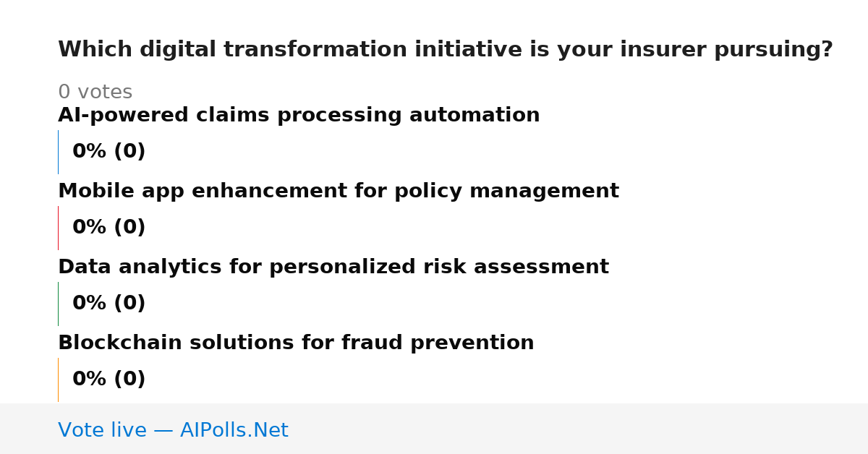Choose Blockchain solutions for fraud prevention option

coord(296,343)
